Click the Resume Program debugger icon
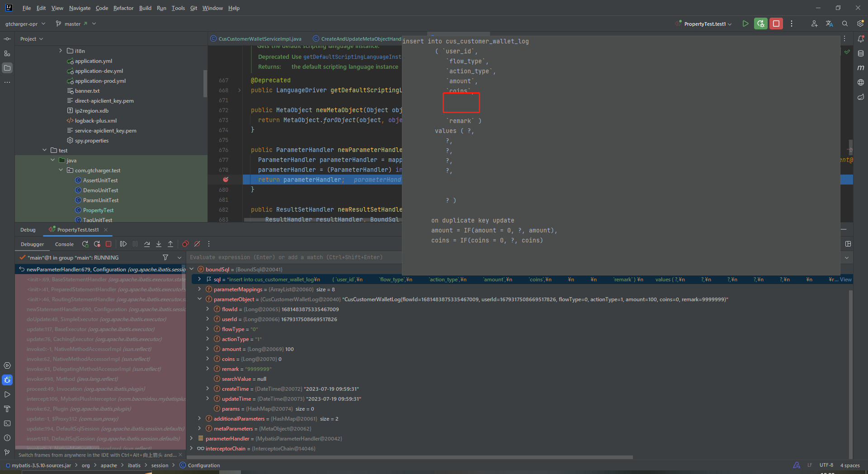 click(123, 244)
